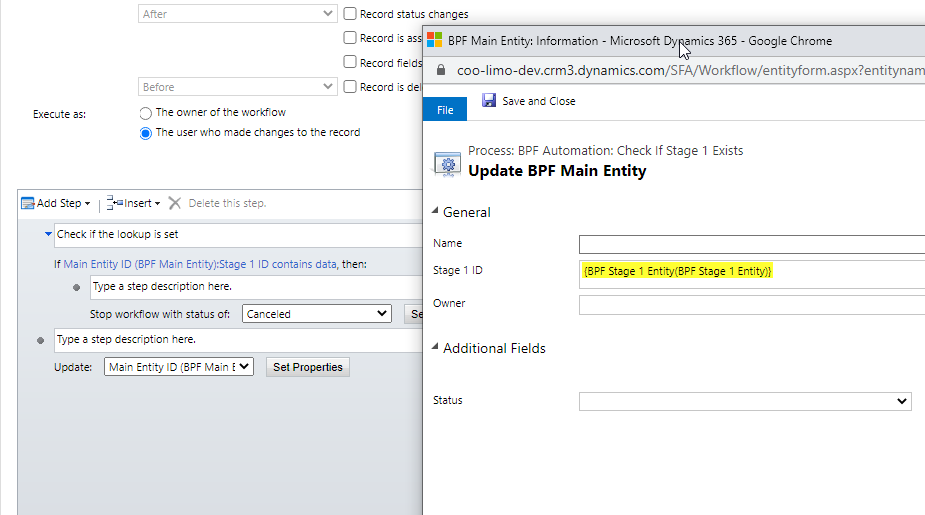Click the Delete this step X icon
This screenshot has width=925, height=515.
[x=175, y=203]
